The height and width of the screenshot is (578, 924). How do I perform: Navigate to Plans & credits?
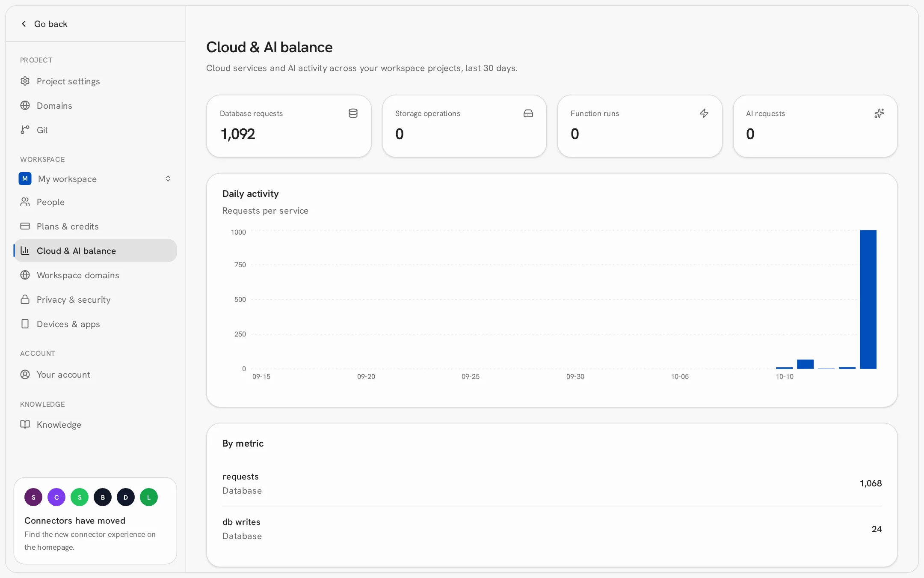point(95,226)
